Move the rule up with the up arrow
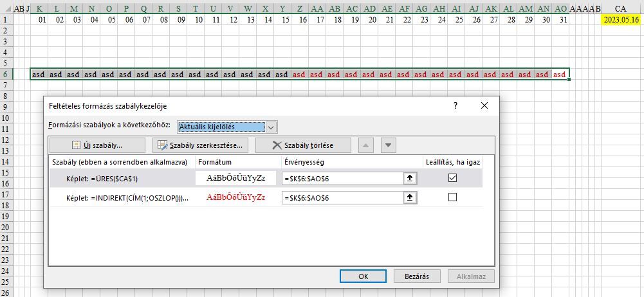Screen dimensions: 644x297 [366, 145]
